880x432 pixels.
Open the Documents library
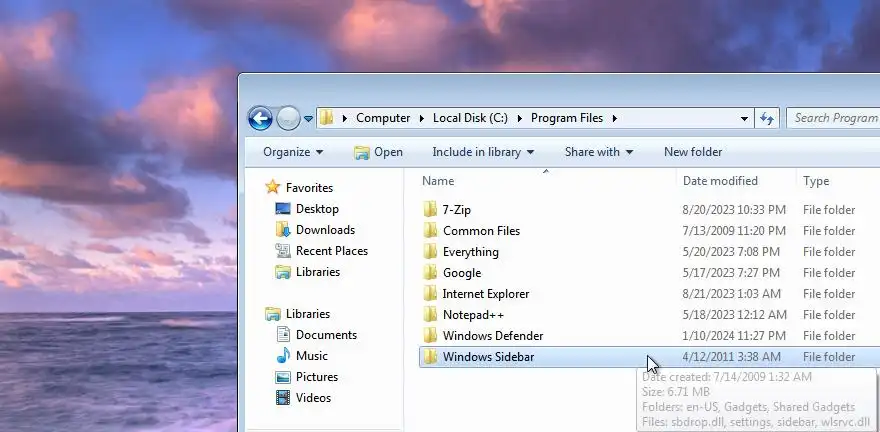pyautogui.click(x=326, y=334)
